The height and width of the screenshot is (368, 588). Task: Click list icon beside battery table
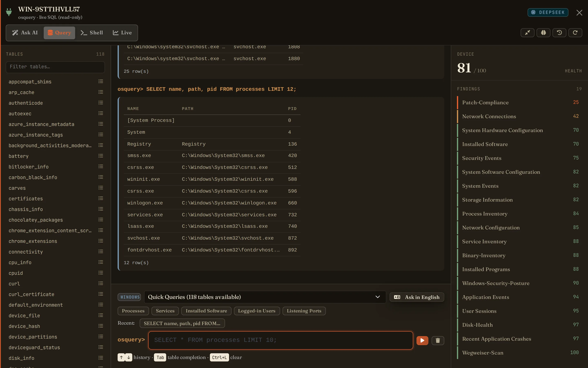(x=101, y=156)
